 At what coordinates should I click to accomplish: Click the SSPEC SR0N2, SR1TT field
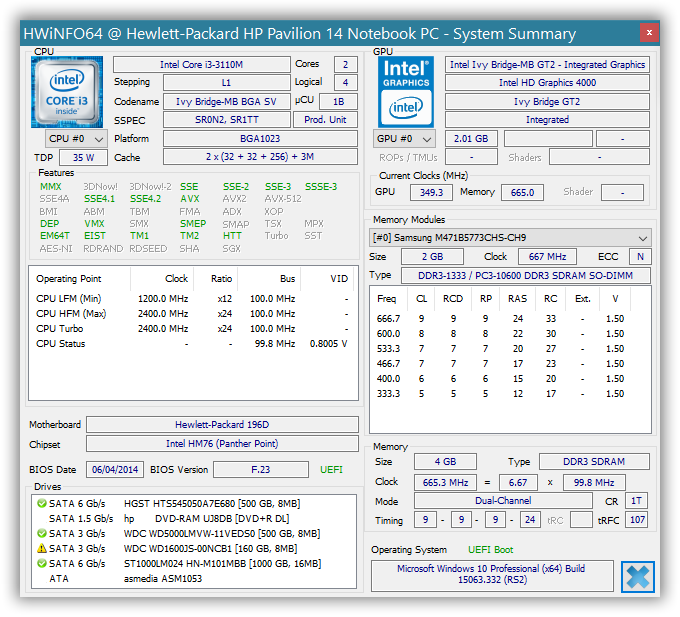[x=227, y=120]
